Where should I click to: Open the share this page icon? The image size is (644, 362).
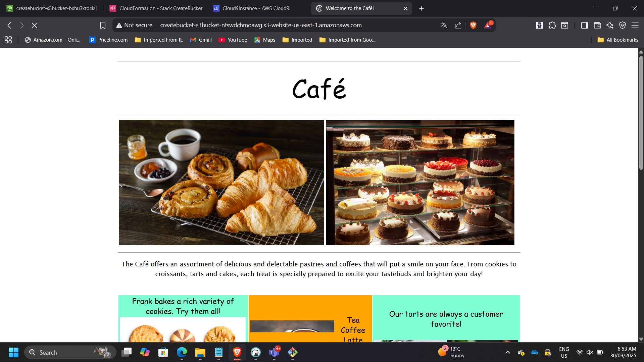coord(458,25)
